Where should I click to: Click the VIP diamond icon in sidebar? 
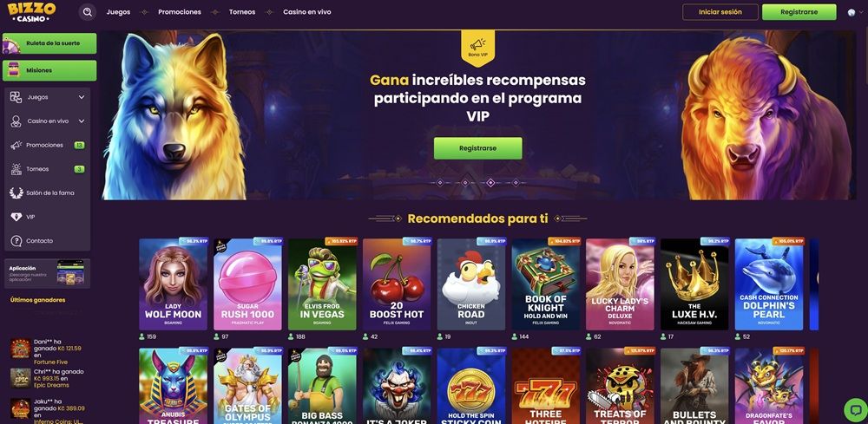coord(16,218)
